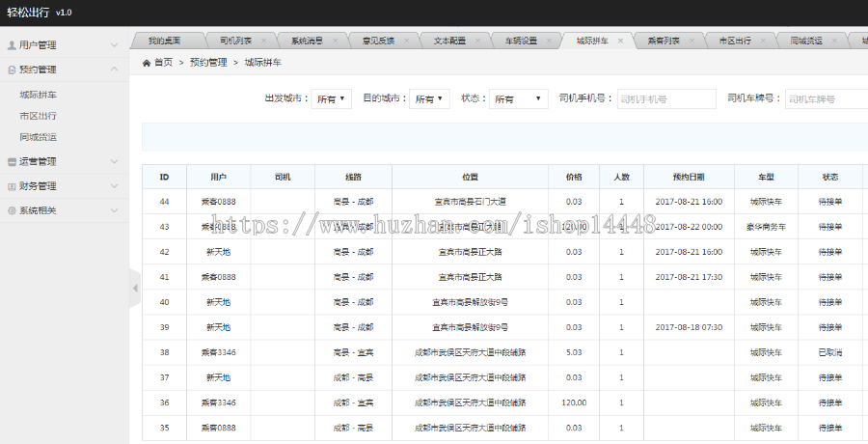This screenshot has width=868, height=444.
Task: Click the 用户 column header
Action: 219,177
